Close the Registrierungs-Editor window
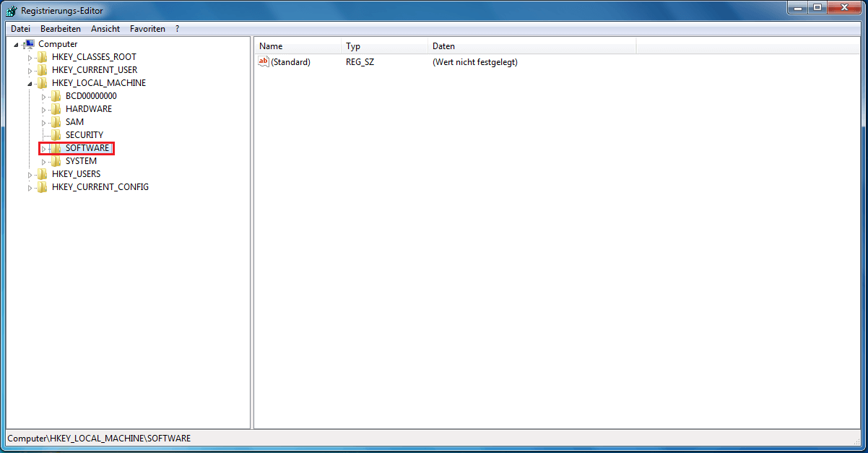 843,8
